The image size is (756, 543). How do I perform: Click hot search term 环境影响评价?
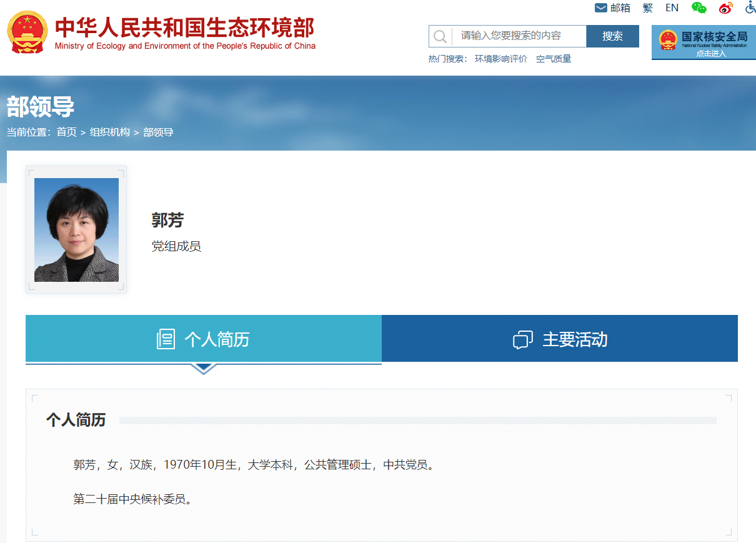(x=500, y=59)
